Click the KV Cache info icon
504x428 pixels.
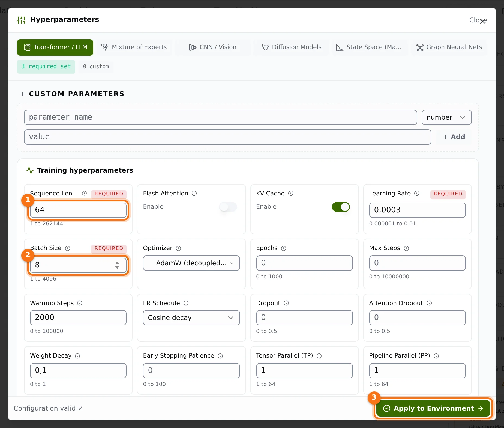[291, 193]
